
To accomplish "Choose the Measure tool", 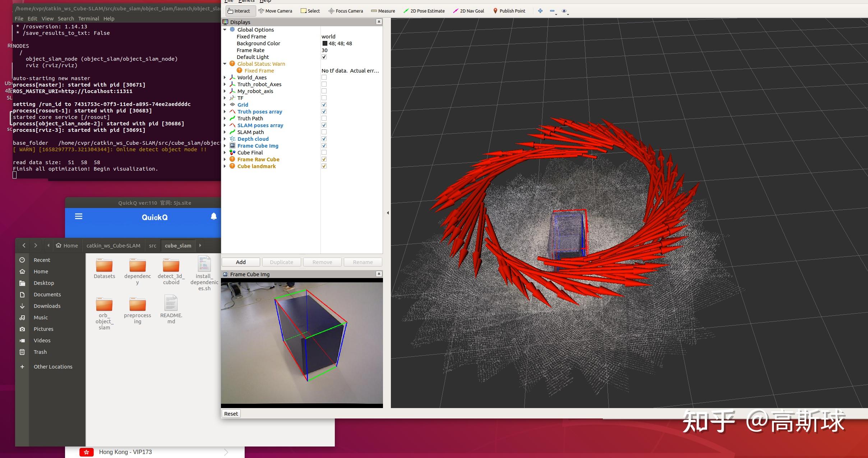I will coord(383,11).
